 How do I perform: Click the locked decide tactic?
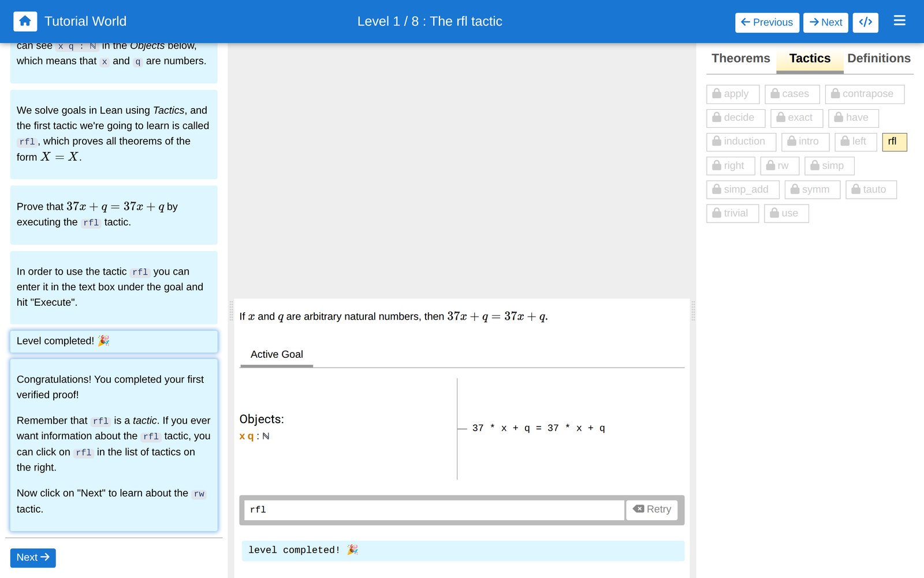click(735, 118)
